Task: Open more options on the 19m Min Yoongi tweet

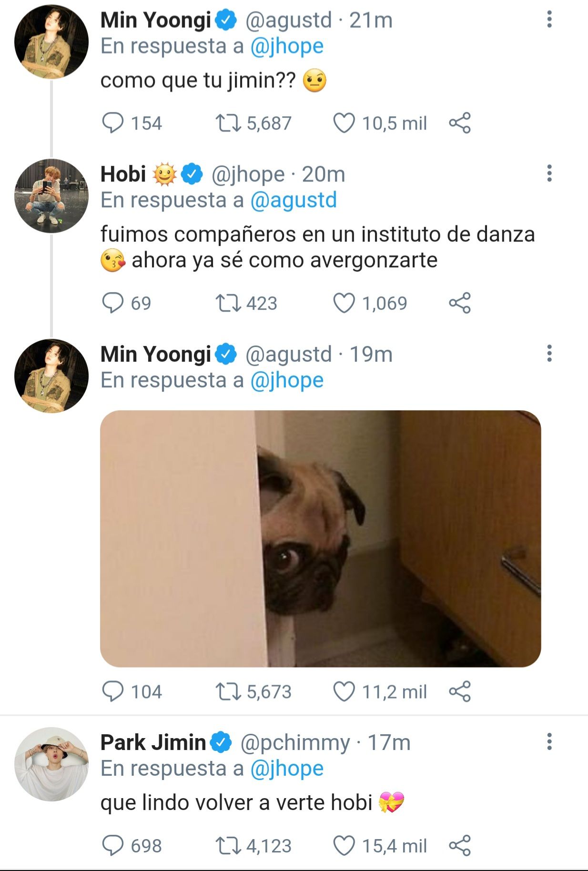Action: [549, 354]
